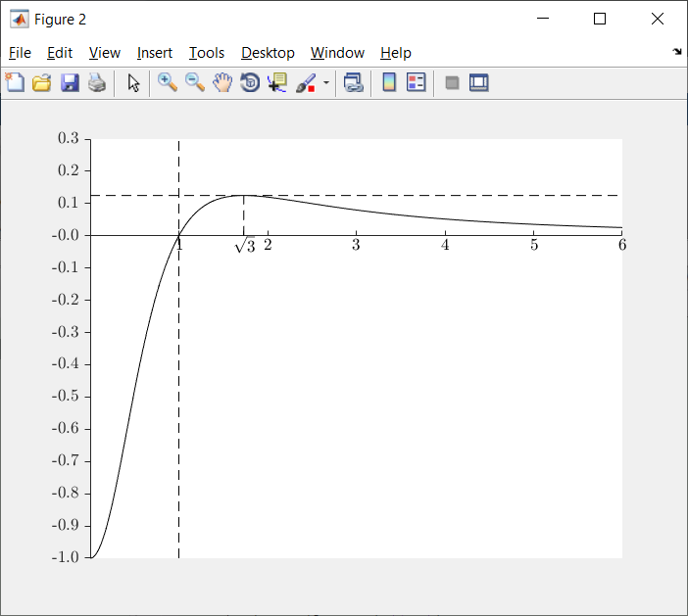Open the Help menu
This screenshot has height=616, width=688.
pos(396,53)
